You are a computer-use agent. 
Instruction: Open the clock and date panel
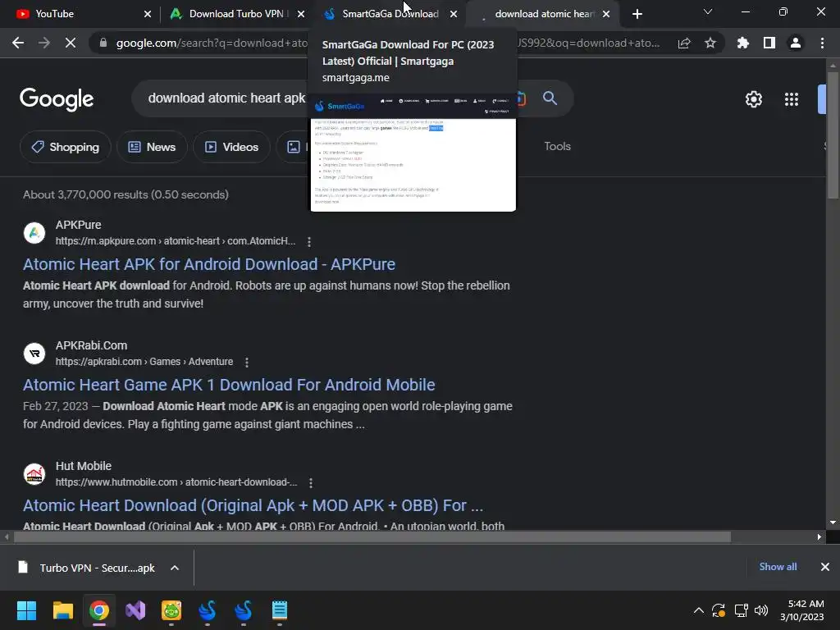pyautogui.click(x=802, y=610)
